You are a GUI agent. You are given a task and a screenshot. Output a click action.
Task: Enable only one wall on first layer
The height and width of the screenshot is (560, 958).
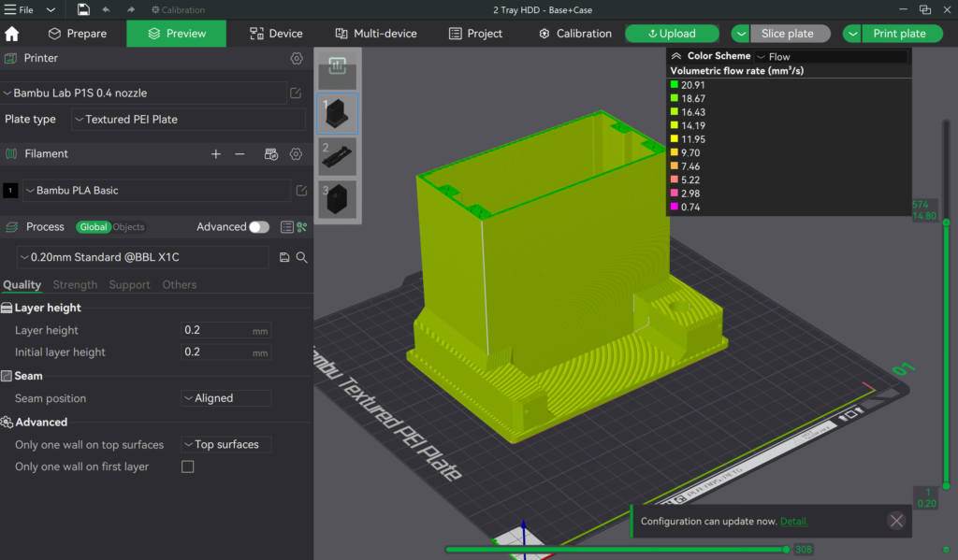pos(188,467)
